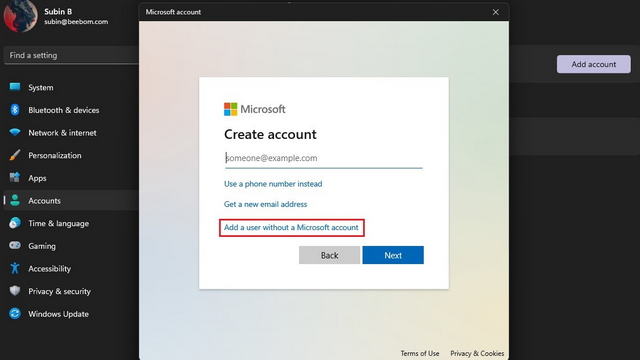This screenshot has height=360, width=640.
Task: Select the Privacy & security shield icon
Action: click(15, 291)
